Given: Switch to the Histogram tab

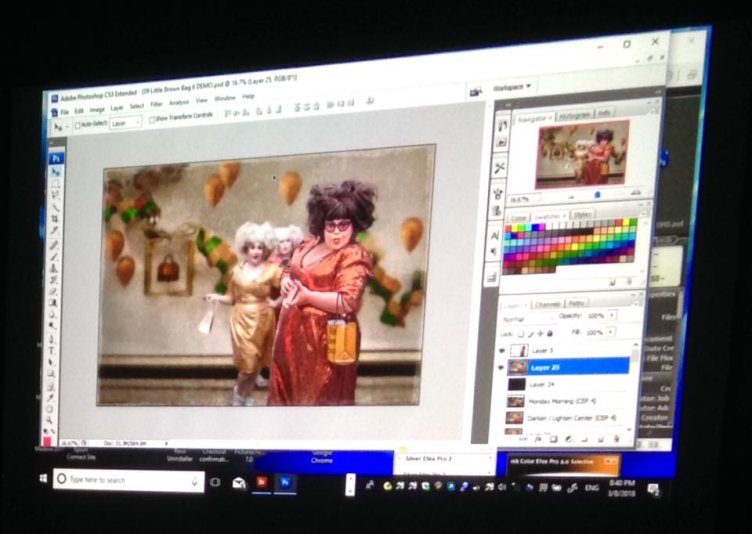Looking at the screenshot, I should pos(575,116).
